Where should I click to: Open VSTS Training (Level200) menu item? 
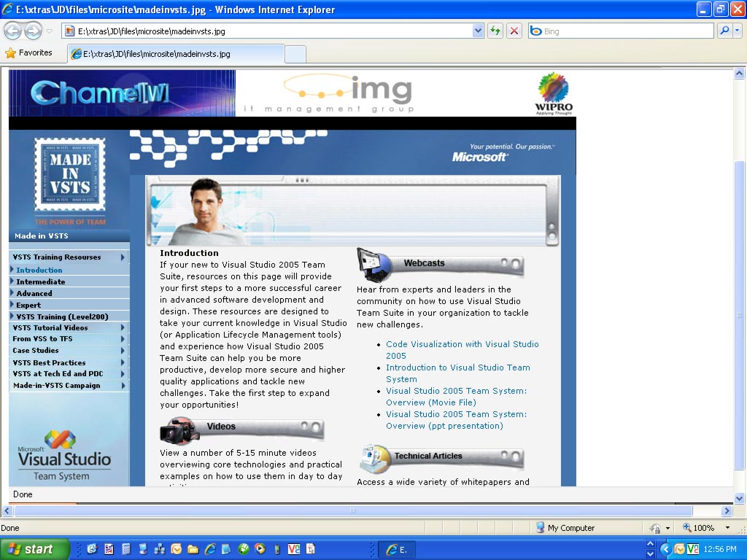click(62, 316)
